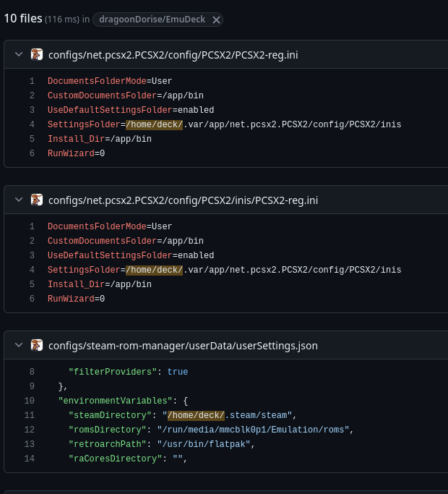This screenshot has width=448, height=494.
Task: Click the repository avatar beside inis/PCSX2-reg.ini
Action: click(x=37, y=200)
